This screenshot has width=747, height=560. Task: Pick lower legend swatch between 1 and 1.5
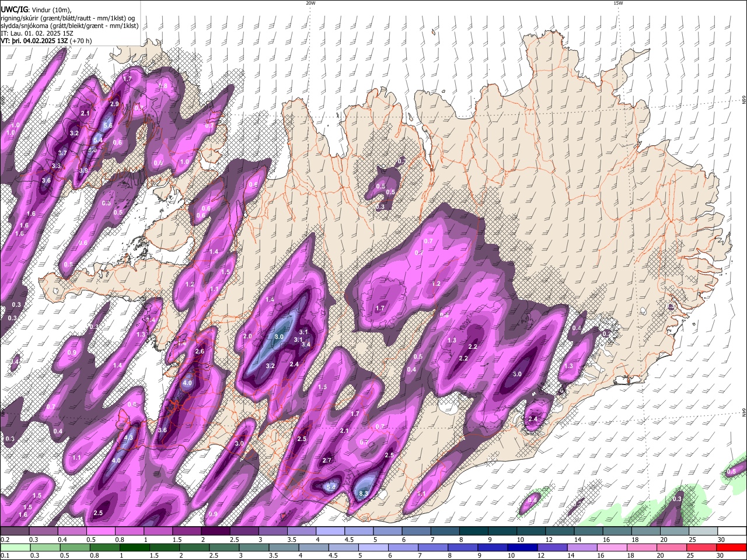(x=134, y=547)
